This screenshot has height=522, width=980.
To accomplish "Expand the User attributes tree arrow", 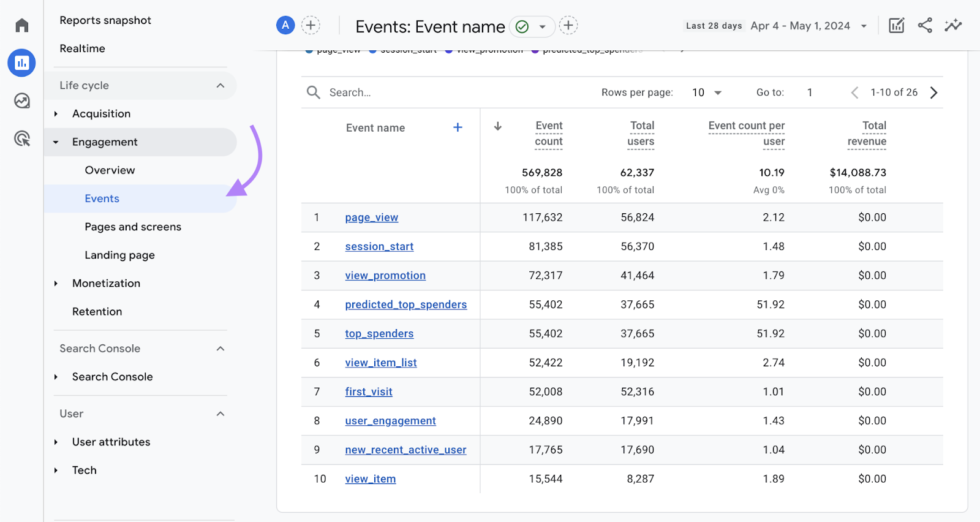I will coord(56,442).
